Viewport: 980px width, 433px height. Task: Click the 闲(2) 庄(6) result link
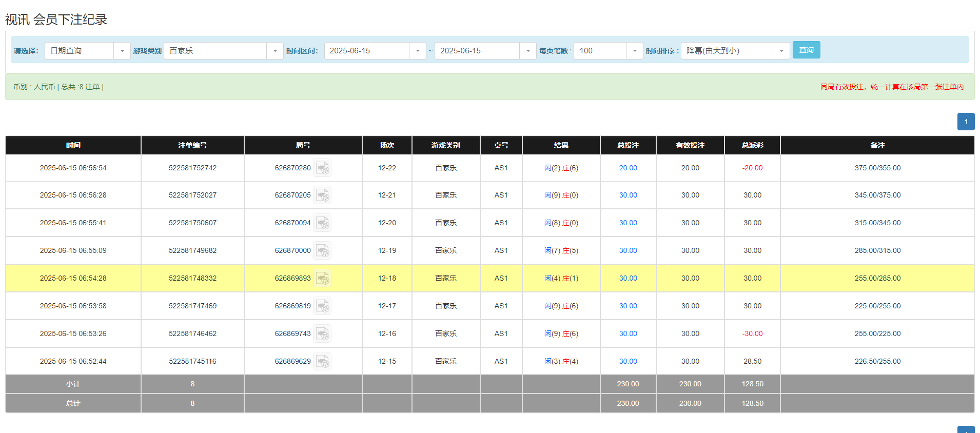click(561, 168)
